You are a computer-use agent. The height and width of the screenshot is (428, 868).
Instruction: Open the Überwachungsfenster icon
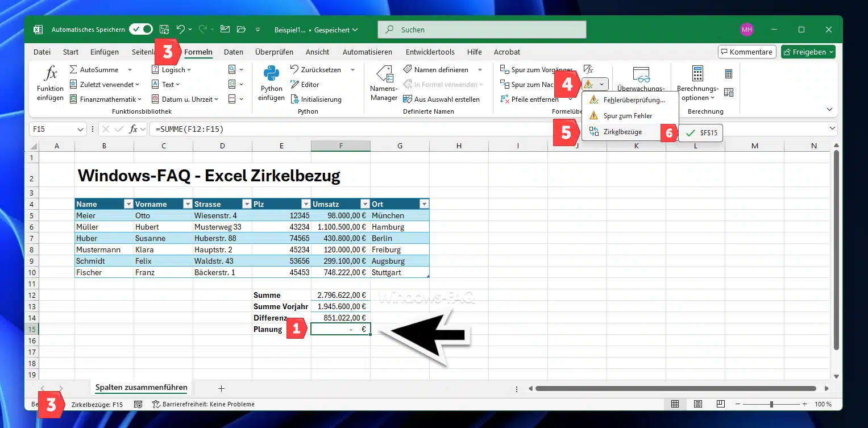[x=641, y=74]
